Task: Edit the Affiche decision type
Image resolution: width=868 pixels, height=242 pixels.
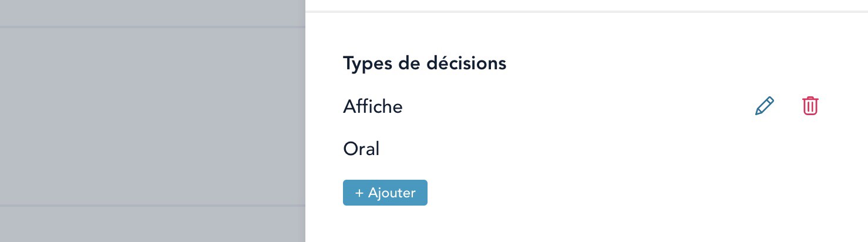Action: 764,106
